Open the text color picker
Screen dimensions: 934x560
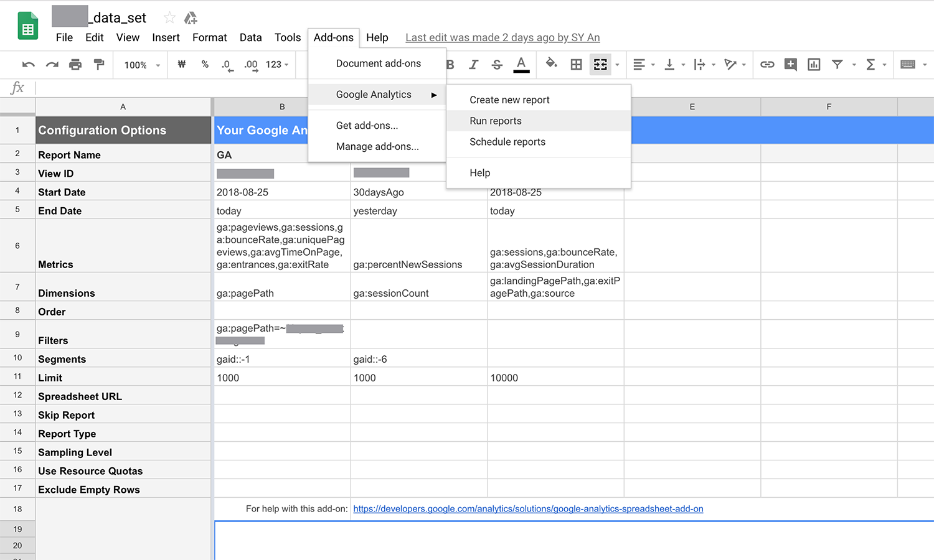click(521, 65)
